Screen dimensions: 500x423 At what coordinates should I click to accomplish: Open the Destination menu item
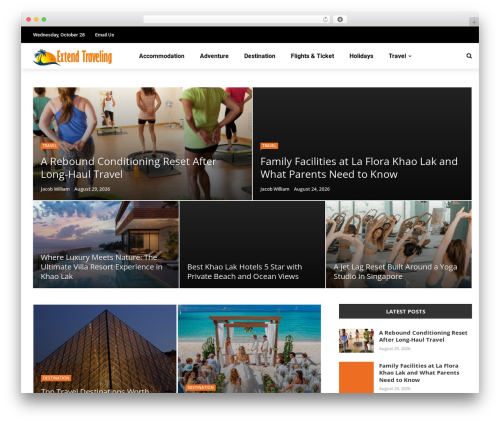pyautogui.click(x=260, y=56)
